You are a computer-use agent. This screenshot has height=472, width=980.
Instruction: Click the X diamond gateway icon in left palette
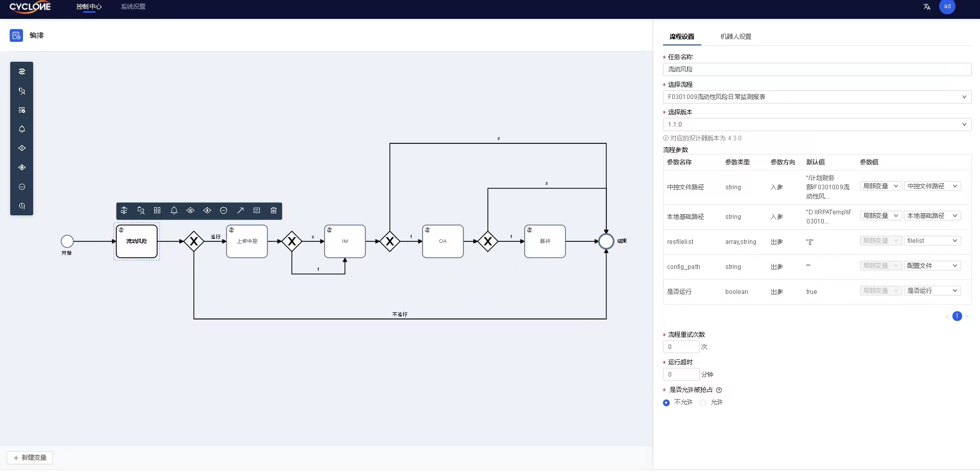point(22,148)
